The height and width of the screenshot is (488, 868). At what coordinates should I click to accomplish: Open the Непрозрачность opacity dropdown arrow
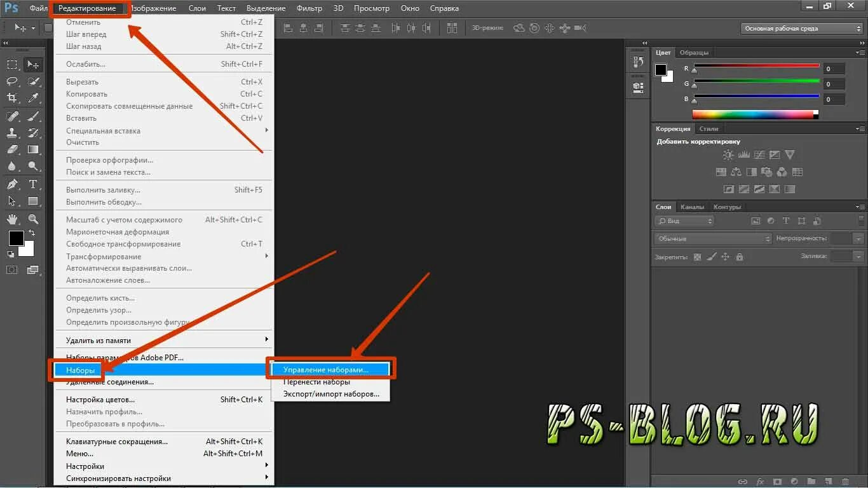[x=859, y=239]
